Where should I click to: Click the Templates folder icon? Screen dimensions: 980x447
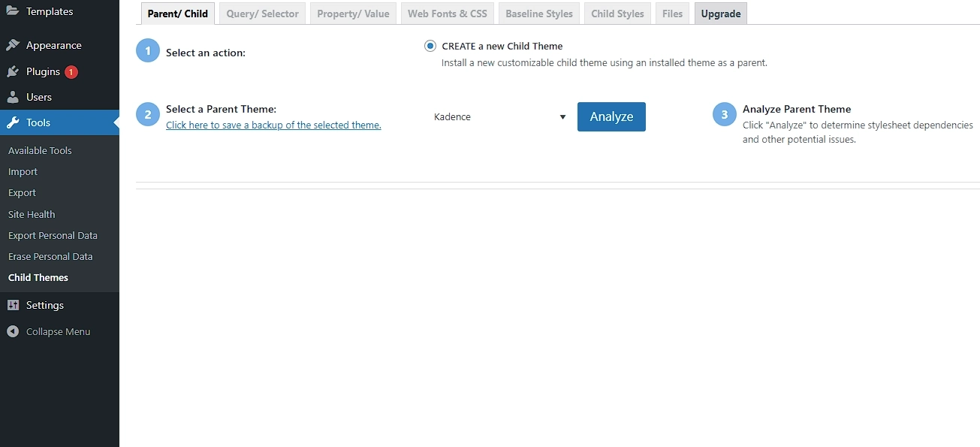[13, 11]
